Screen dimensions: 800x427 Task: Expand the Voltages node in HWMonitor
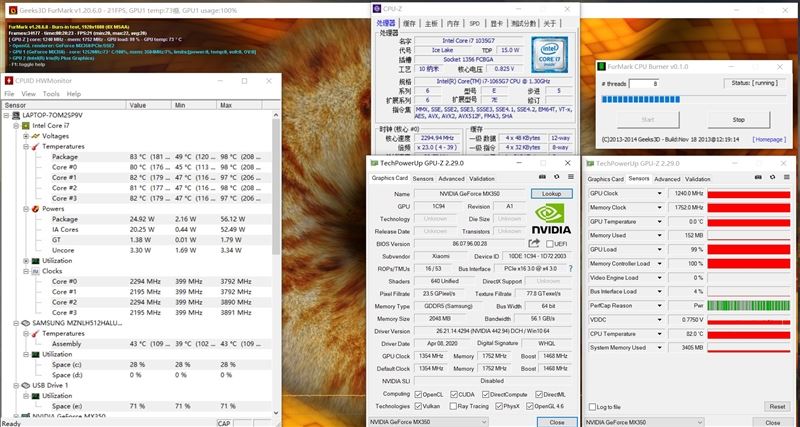coord(26,136)
